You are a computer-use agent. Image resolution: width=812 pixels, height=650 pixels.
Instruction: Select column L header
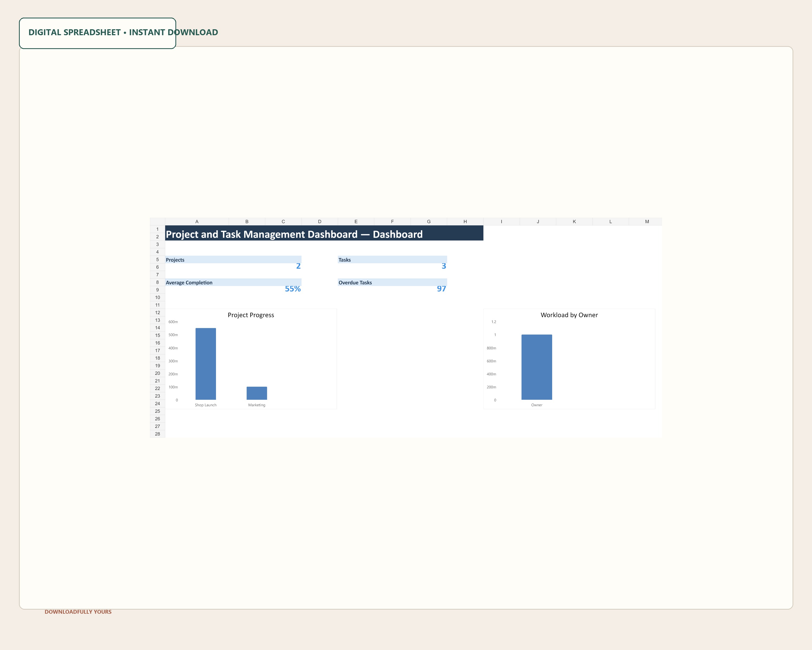coord(611,222)
